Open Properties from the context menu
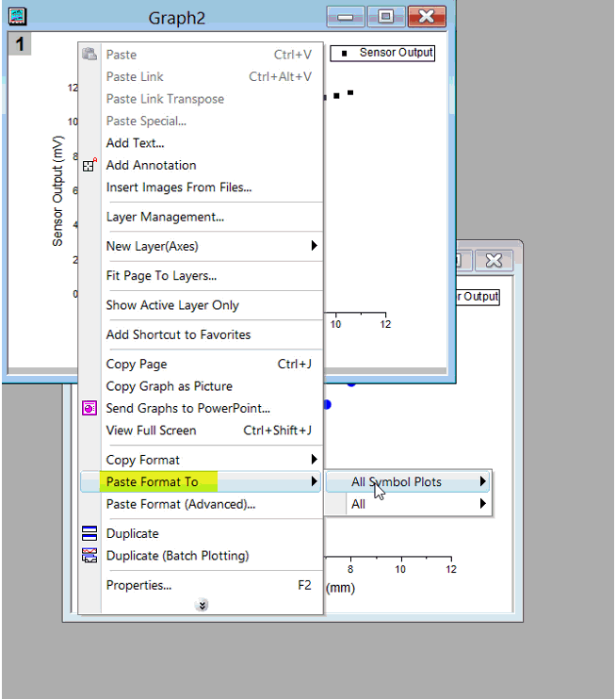The height and width of the screenshot is (699, 616). click(138, 585)
